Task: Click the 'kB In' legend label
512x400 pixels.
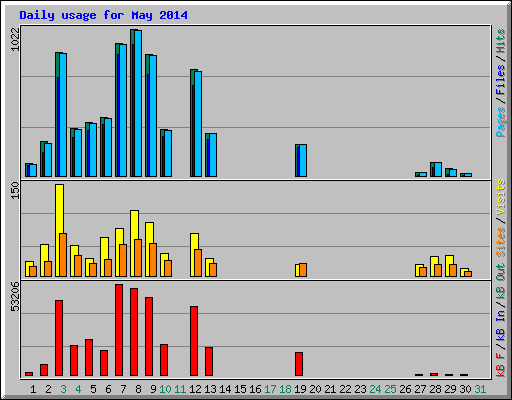Action: click(x=501, y=325)
